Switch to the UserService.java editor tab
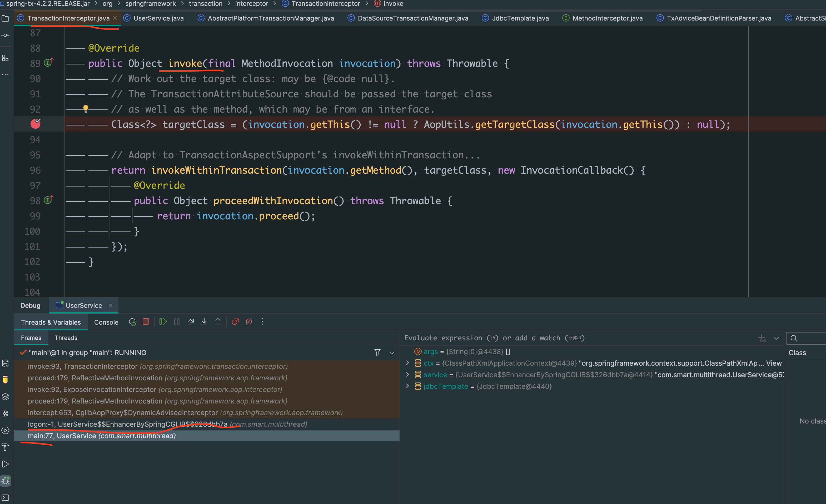 [x=154, y=18]
